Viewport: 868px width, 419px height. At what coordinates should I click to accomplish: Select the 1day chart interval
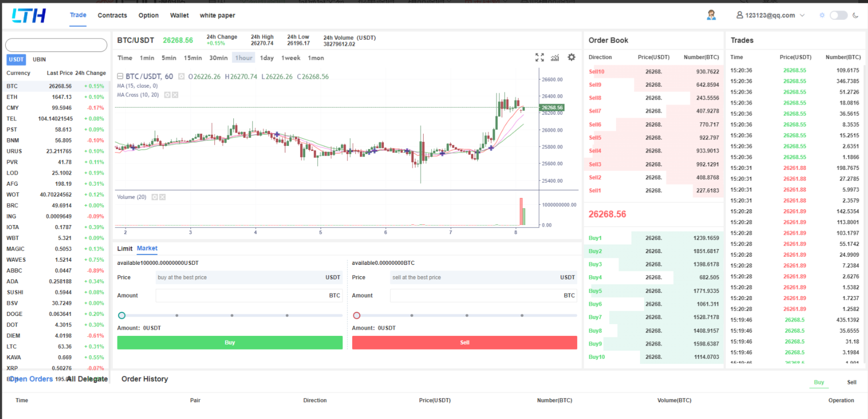pyautogui.click(x=266, y=58)
